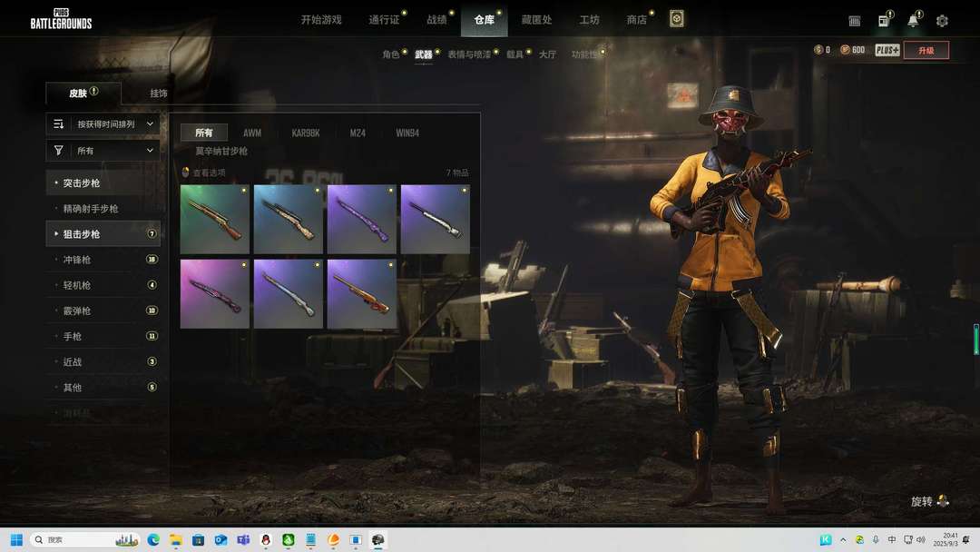Click the volume icon in system tray

921,539
